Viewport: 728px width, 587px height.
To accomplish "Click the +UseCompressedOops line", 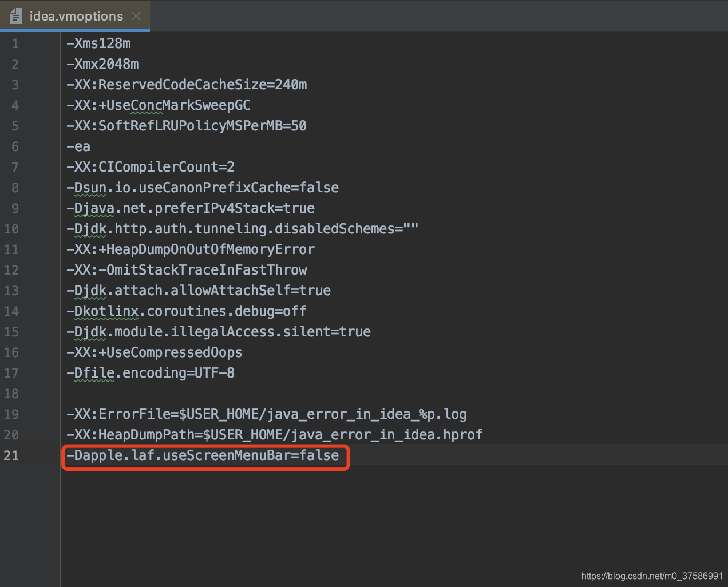I will [x=155, y=352].
